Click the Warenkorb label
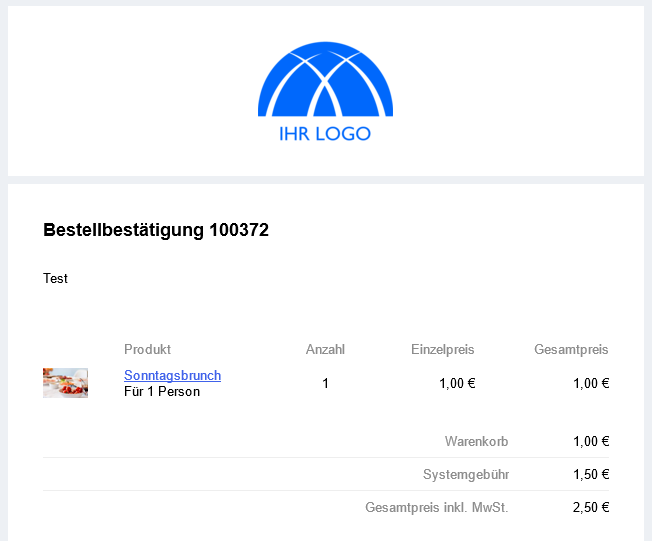Image resolution: width=652 pixels, height=541 pixels. [x=477, y=441]
